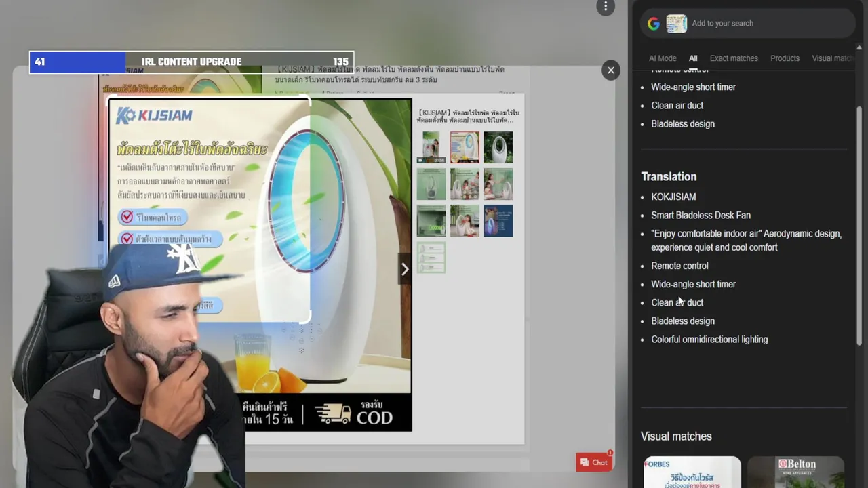Go to next product image arrow
Screen dimensions: 868x488
(x=405, y=269)
